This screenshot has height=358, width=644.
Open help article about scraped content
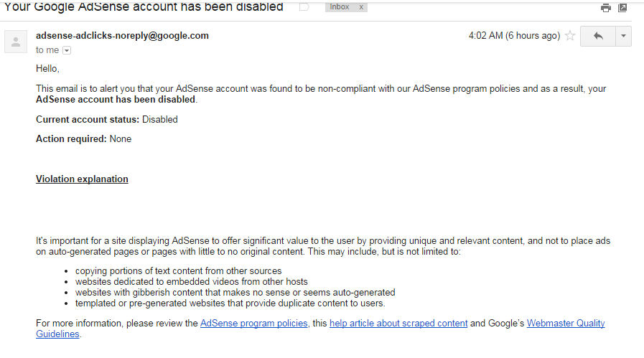(398, 324)
